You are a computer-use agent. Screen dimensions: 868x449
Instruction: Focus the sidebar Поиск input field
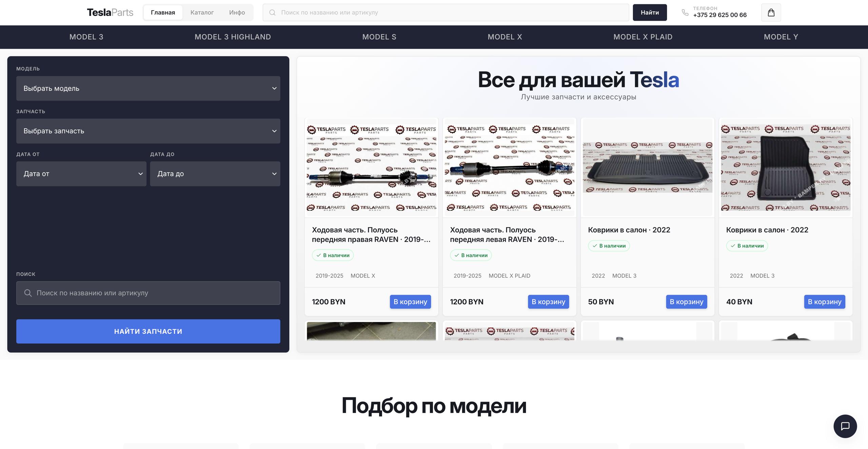(148, 293)
